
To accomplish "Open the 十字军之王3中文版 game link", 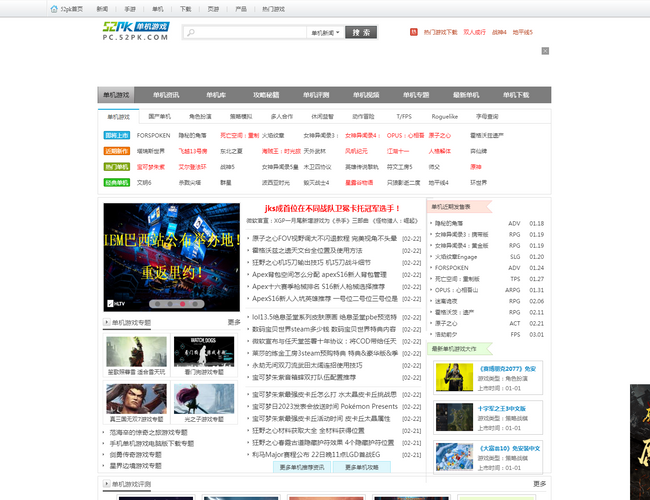I will pos(502,408).
